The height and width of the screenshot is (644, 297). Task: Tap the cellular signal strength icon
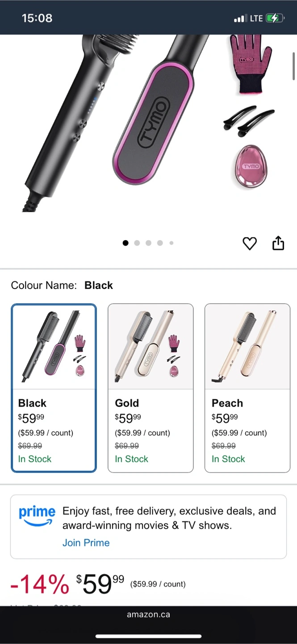click(240, 19)
